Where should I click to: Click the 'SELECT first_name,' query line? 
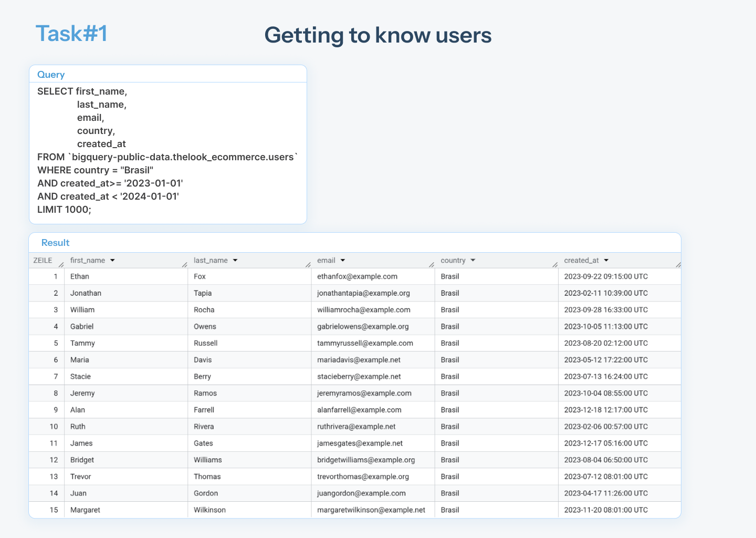pyautogui.click(x=82, y=91)
